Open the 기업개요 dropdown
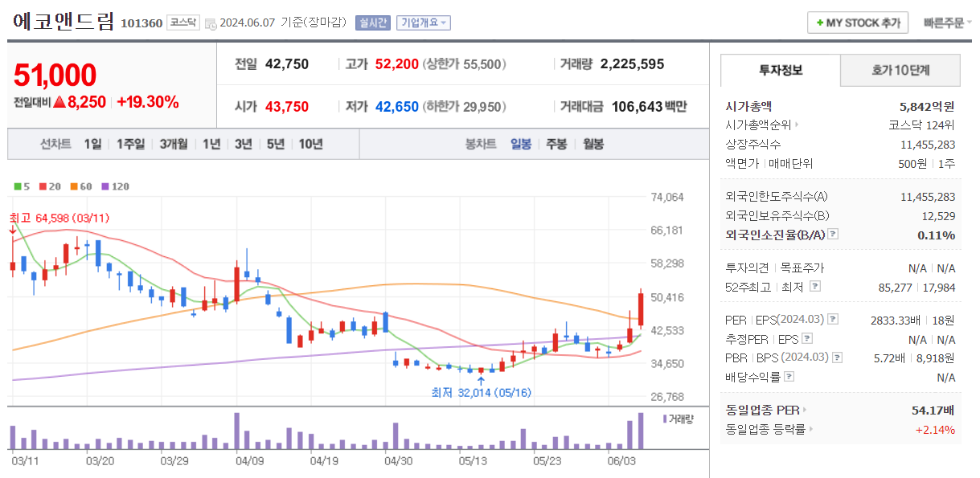The image size is (980, 478). point(425,22)
